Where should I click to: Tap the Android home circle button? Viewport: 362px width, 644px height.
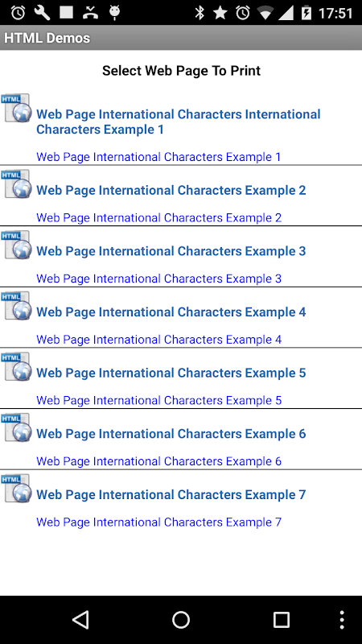(181, 619)
